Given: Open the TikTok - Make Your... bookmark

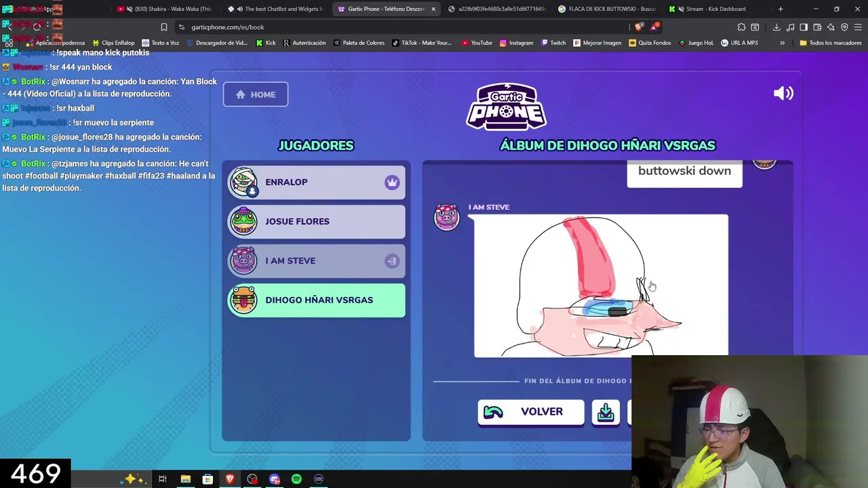Looking at the screenshot, I should point(422,43).
